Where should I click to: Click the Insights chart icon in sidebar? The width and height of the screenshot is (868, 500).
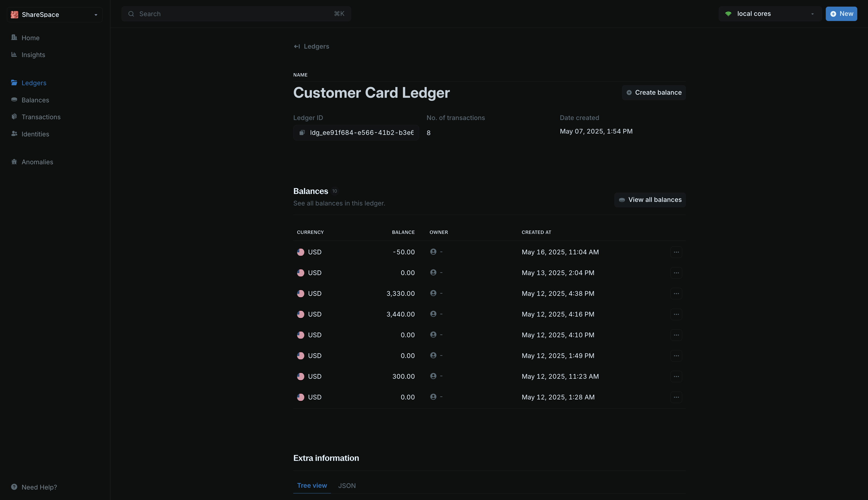pyautogui.click(x=14, y=55)
